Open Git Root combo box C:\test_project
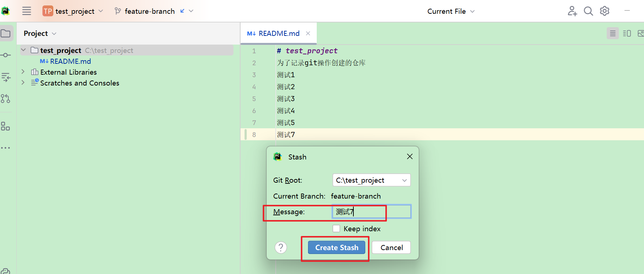 tap(372, 180)
